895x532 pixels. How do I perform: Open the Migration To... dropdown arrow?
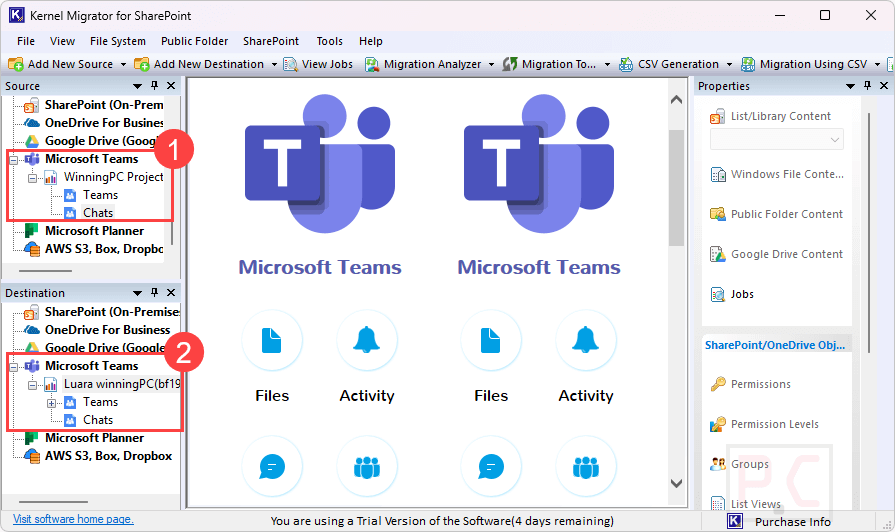607,65
